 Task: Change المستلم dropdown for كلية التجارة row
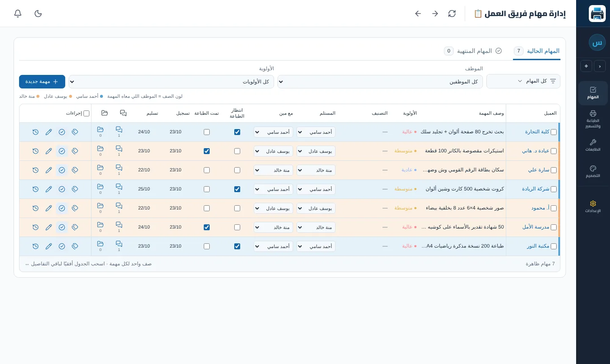(x=316, y=132)
